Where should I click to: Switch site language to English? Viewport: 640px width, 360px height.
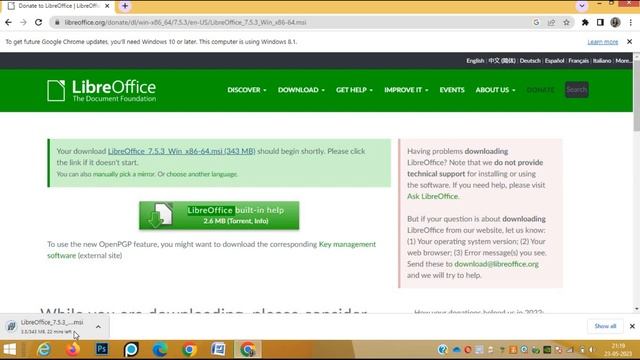pyautogui.click(x=475, y=61)
